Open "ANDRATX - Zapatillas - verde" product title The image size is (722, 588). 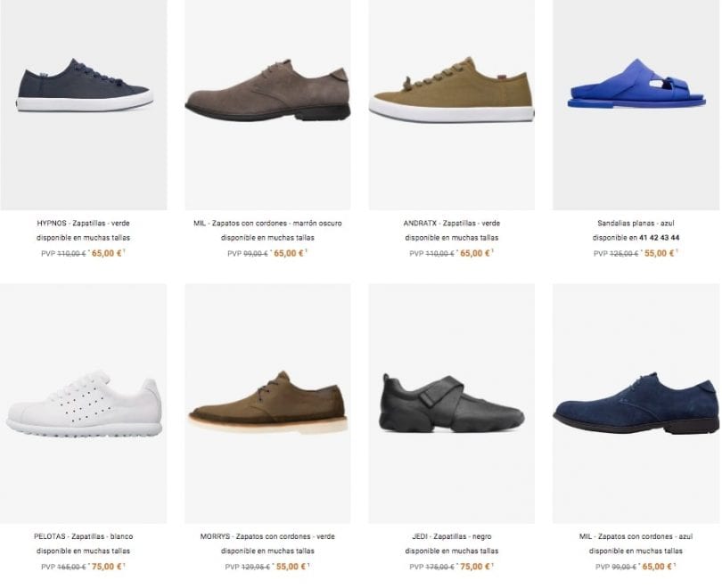(x=452, y=224)
